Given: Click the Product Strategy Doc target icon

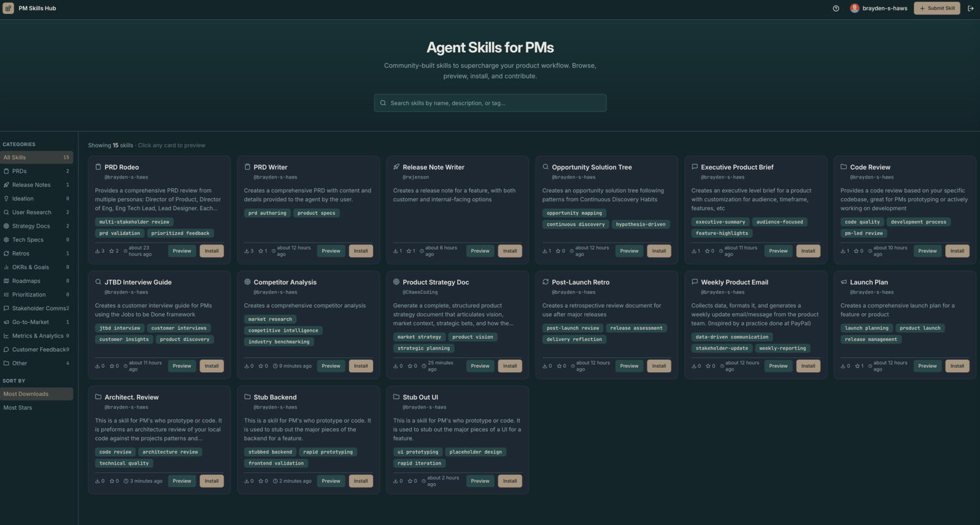Looking at the screenshot, I should click(396, 282).
